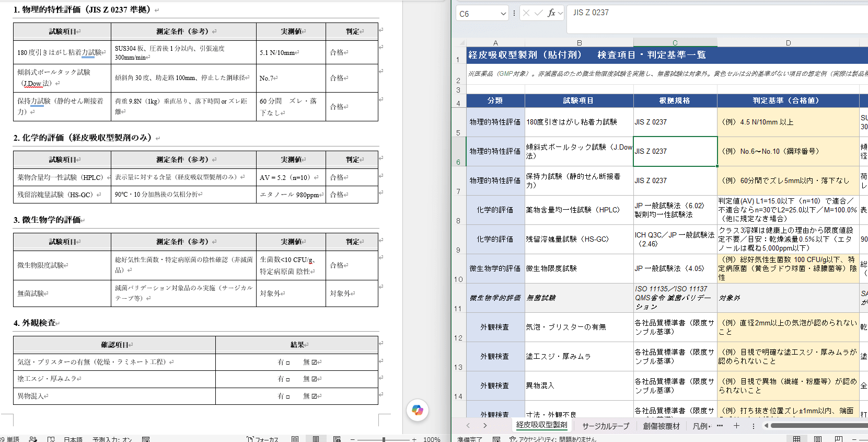868x442 pixels.
Task: Click Word zoom in plus button
Action: (414, 439)
